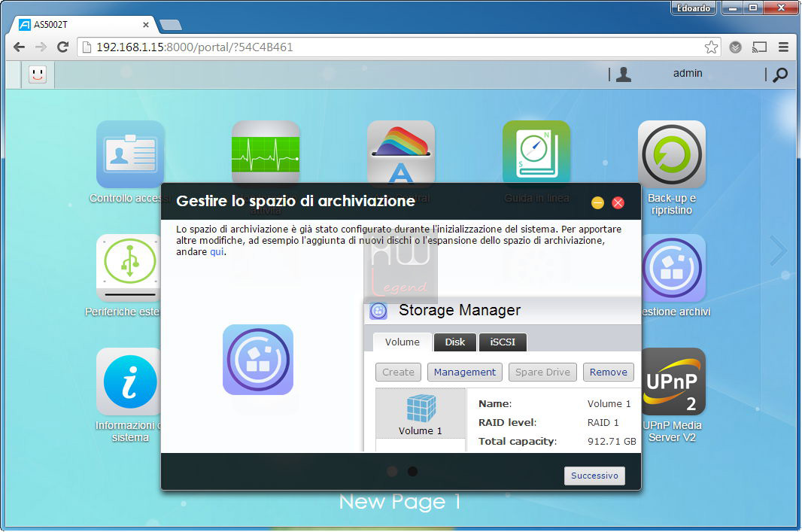Click the Edoardo profile button
802x532 pixels.
693,8
